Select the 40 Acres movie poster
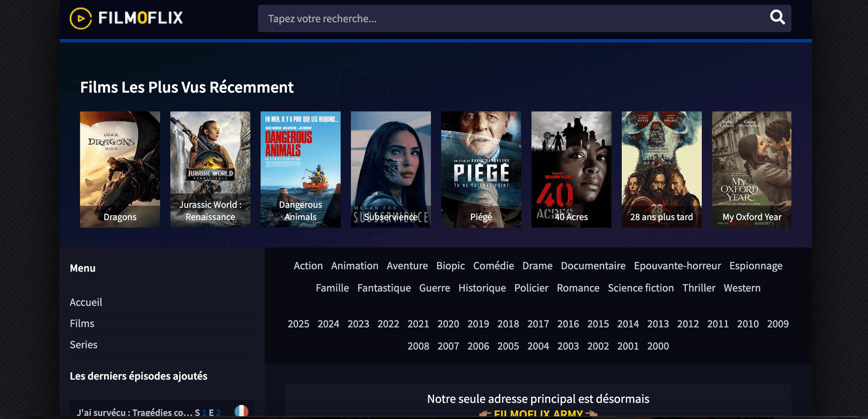This screenshot has width=868, height=419. 571,169
